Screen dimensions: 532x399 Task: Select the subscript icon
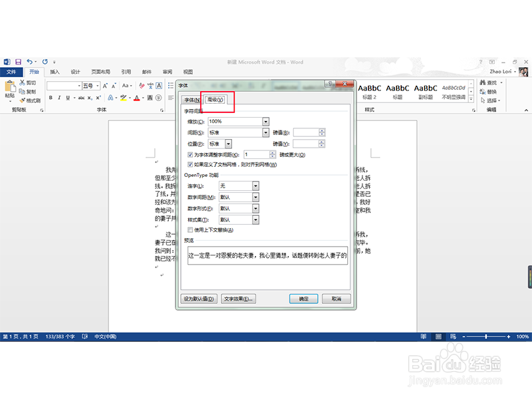(89, 97)
